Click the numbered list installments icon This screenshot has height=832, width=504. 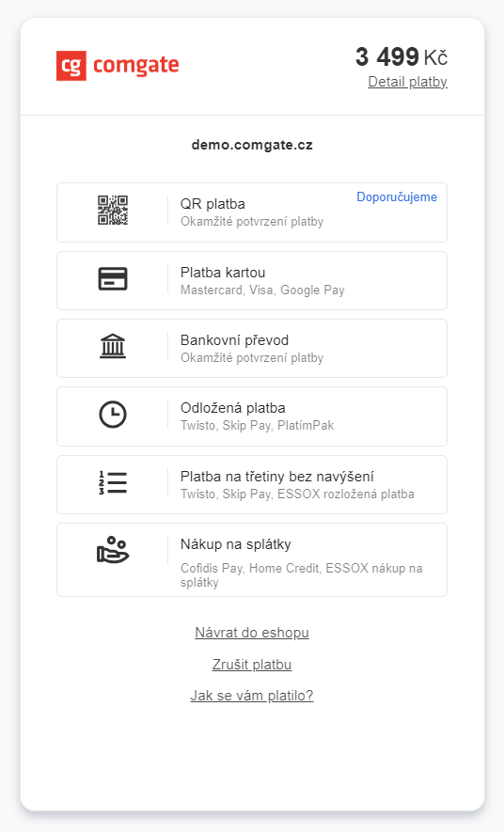click(113, 483)
